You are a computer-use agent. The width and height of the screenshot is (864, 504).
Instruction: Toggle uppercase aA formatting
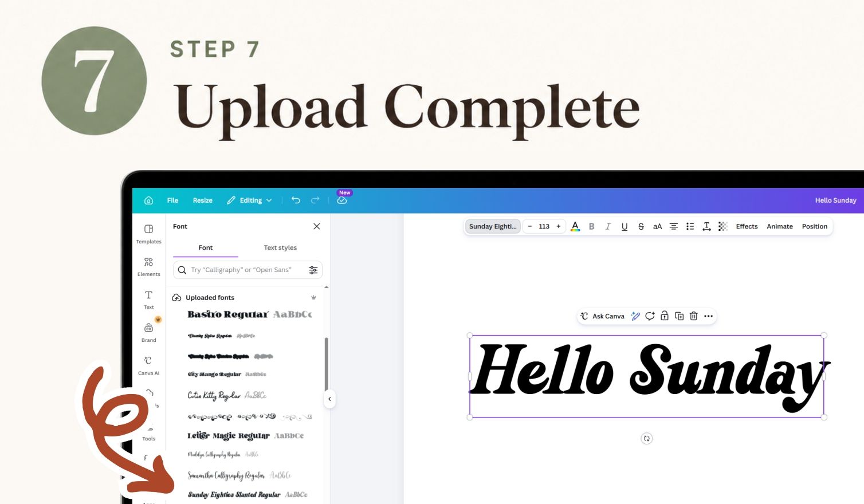(657, 226)
